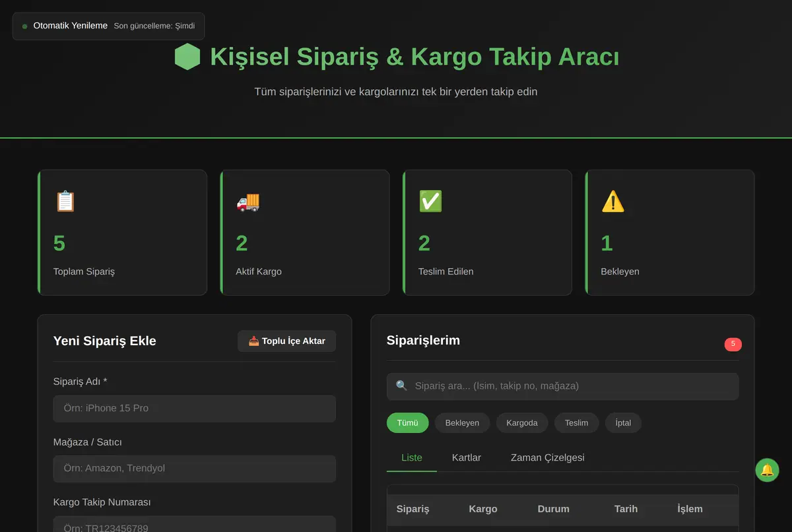Click the Bekleyen stat card label
Viewport: 792px width, 532px height.
point(620,271)
